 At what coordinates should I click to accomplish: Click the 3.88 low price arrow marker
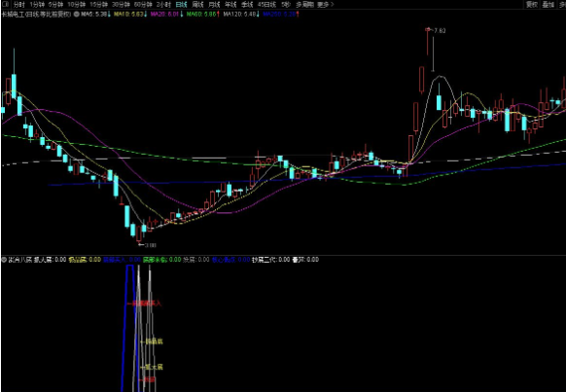pyautogui.click(x=147, y=245)
